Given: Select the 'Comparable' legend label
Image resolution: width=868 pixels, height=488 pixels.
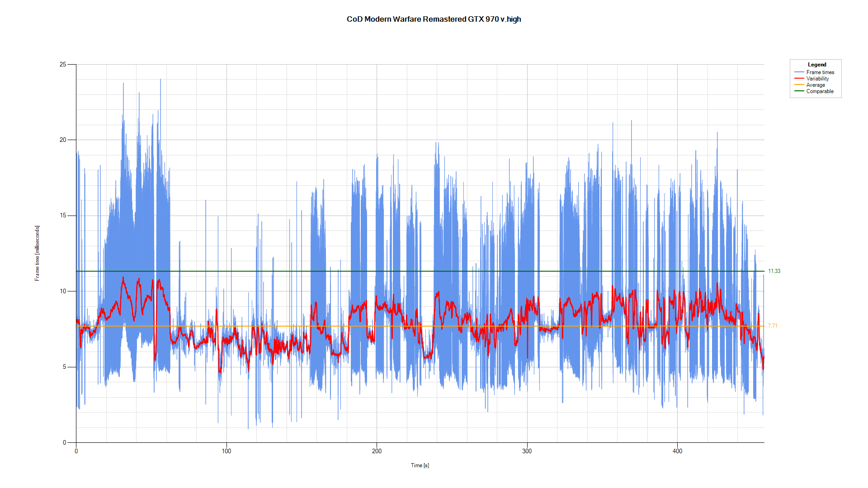Looking at the screenshot, I should point(820,91).
